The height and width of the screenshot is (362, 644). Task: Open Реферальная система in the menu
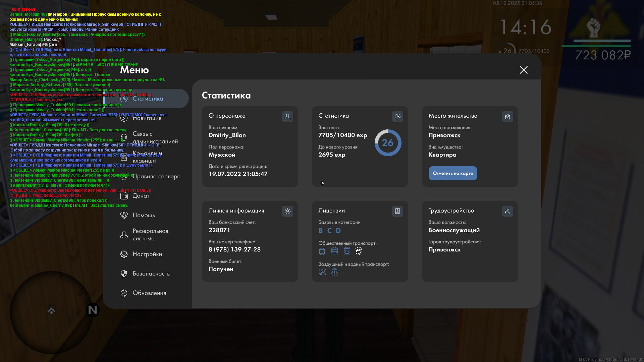(150, 235)
